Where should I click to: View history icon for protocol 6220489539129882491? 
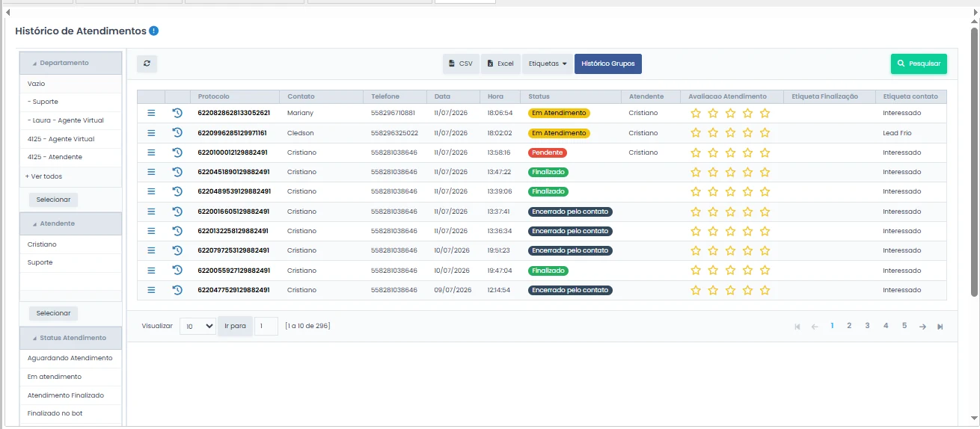coord(177,191)
